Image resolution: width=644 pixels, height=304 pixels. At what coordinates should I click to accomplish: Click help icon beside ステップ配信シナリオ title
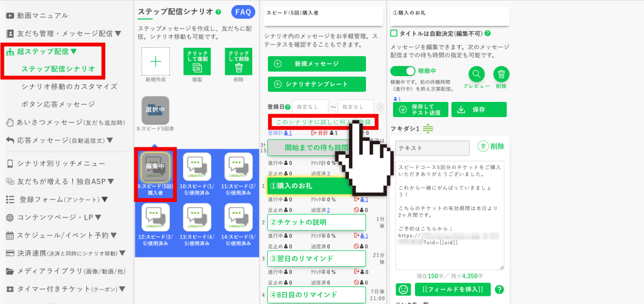218,13
